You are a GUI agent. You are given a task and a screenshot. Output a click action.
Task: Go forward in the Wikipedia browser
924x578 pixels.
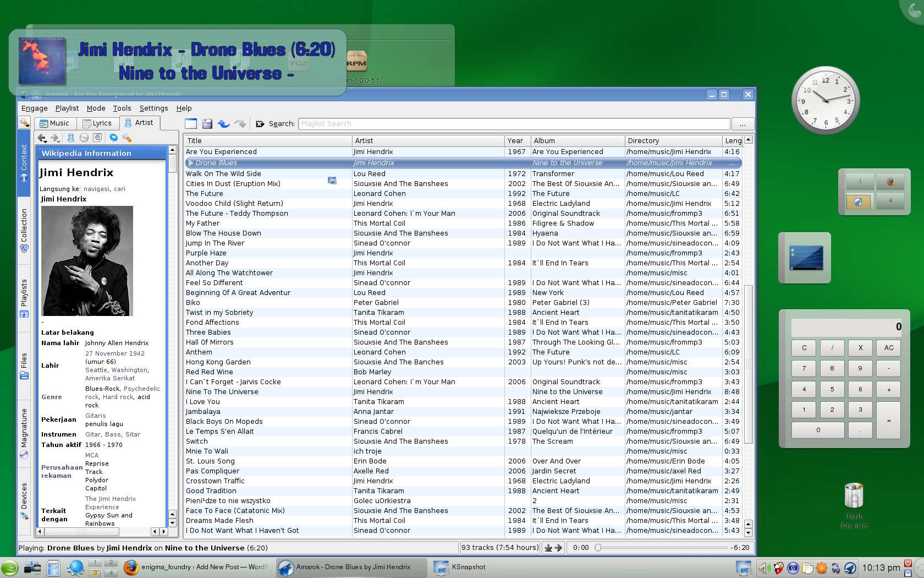point(56,138)
